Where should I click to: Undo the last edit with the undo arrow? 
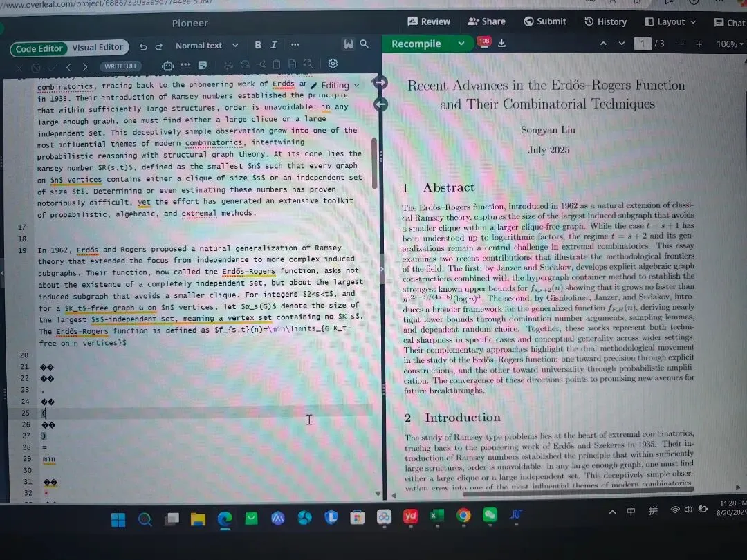143,46
